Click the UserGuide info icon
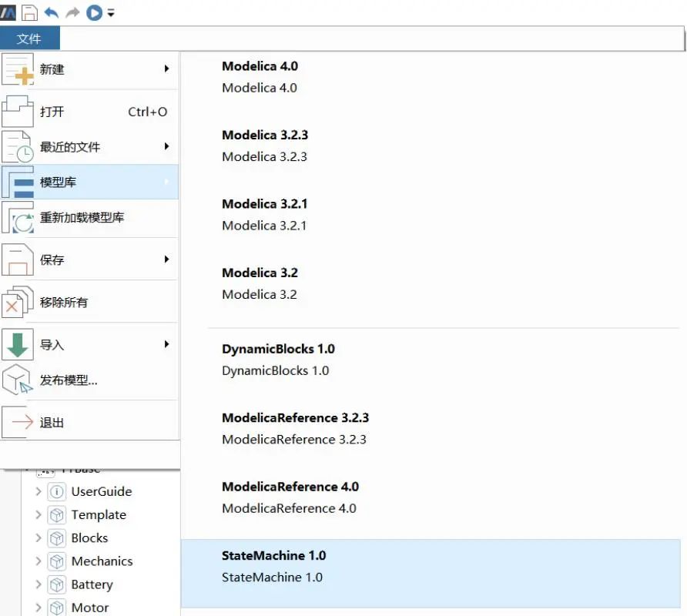Image resolution: width=687 pixels, height=616 pixels. 56,491
